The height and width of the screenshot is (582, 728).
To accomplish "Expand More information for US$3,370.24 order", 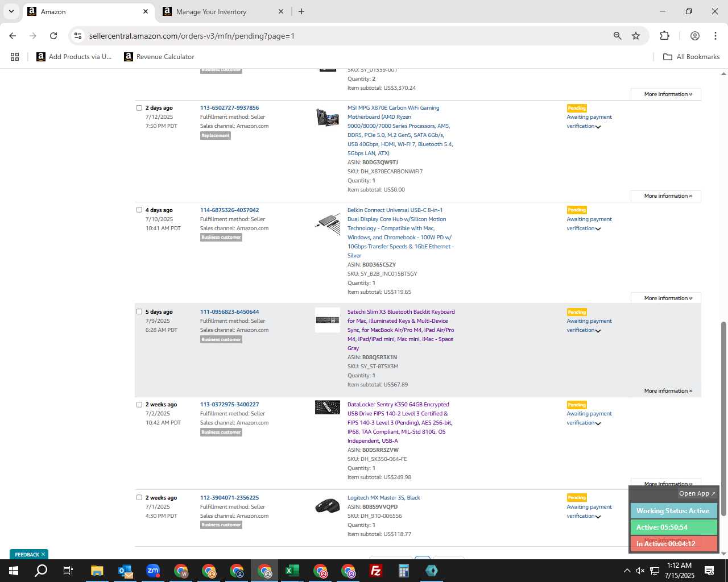I will [666, 94].
